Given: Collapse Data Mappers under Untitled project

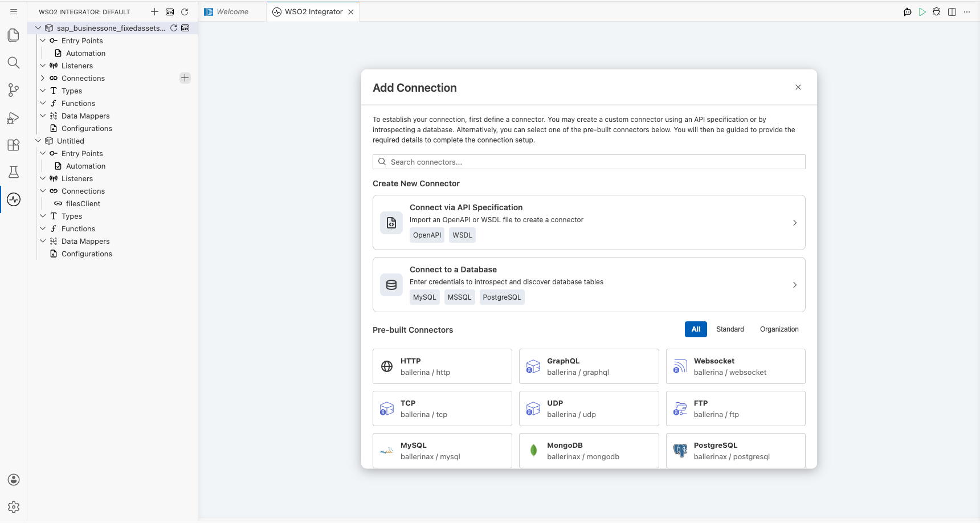Looking at the screenshot, I should pos(43,241).
